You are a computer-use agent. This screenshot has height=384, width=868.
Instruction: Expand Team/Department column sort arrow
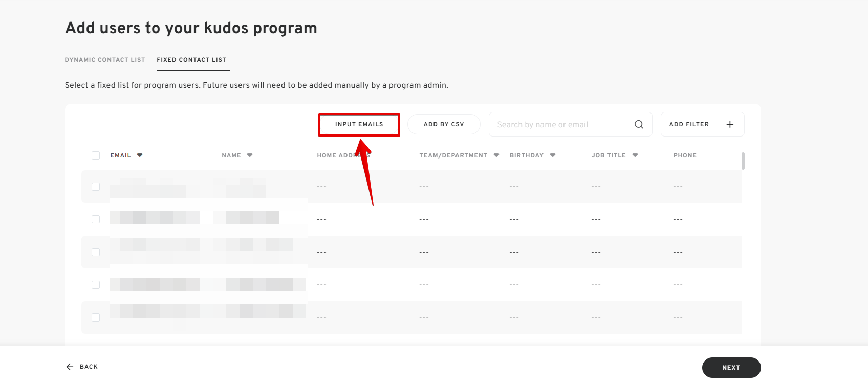tap(496, 155)
